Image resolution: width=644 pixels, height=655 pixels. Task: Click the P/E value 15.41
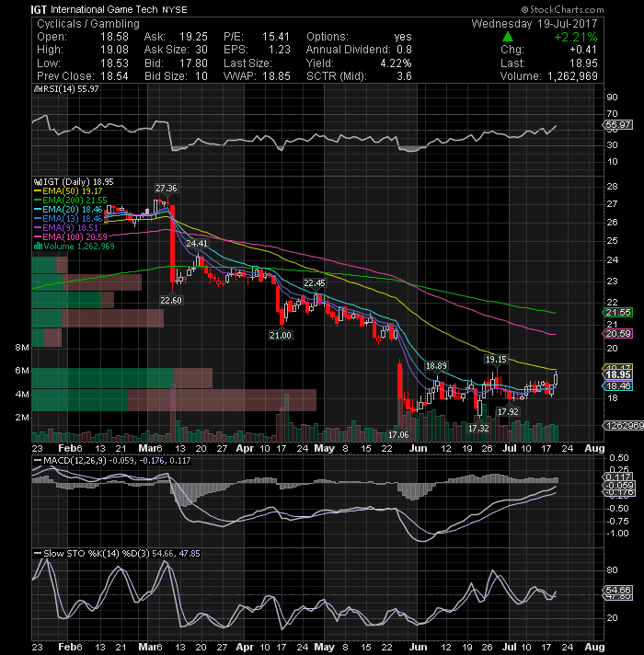click(276, 37)
